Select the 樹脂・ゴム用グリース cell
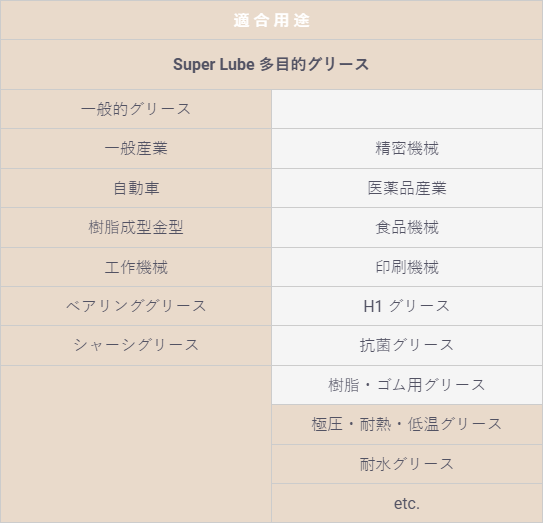 pos(407,385)
